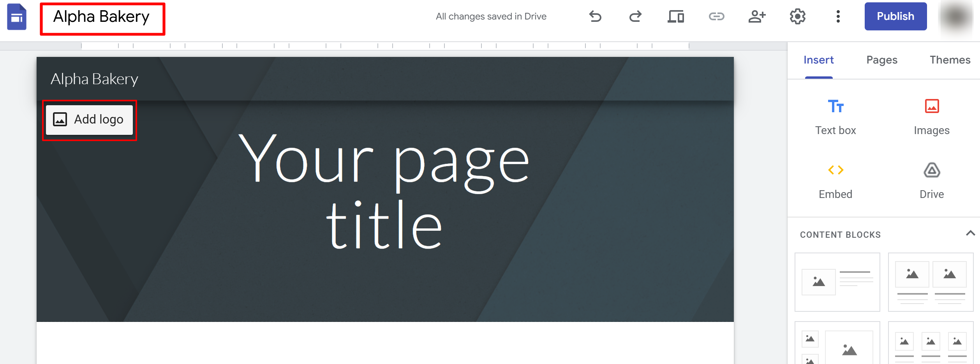The width and height of the screenshot is (980, 364).
Task: Open the share with others icon
Action: click(x=757, y=16)
